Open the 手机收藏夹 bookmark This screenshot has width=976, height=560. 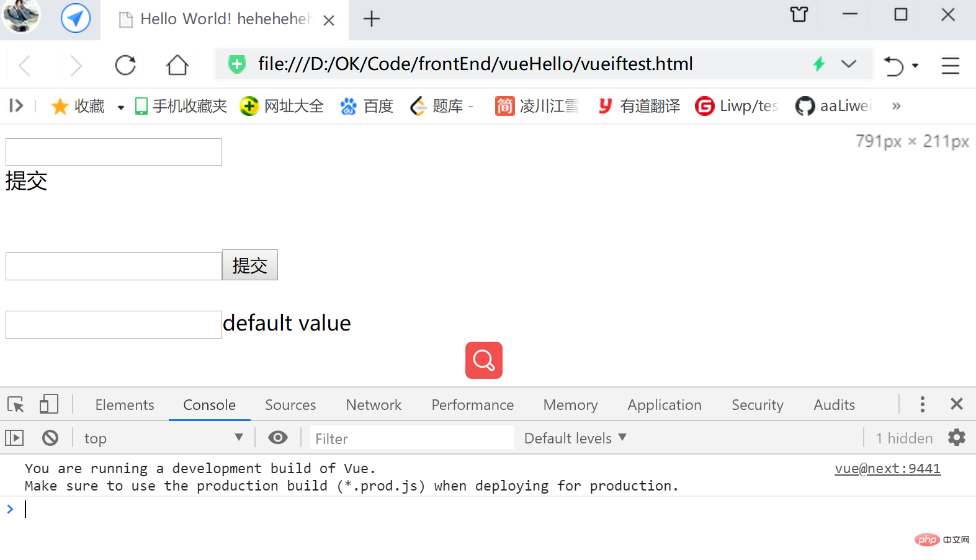(181, 106)
